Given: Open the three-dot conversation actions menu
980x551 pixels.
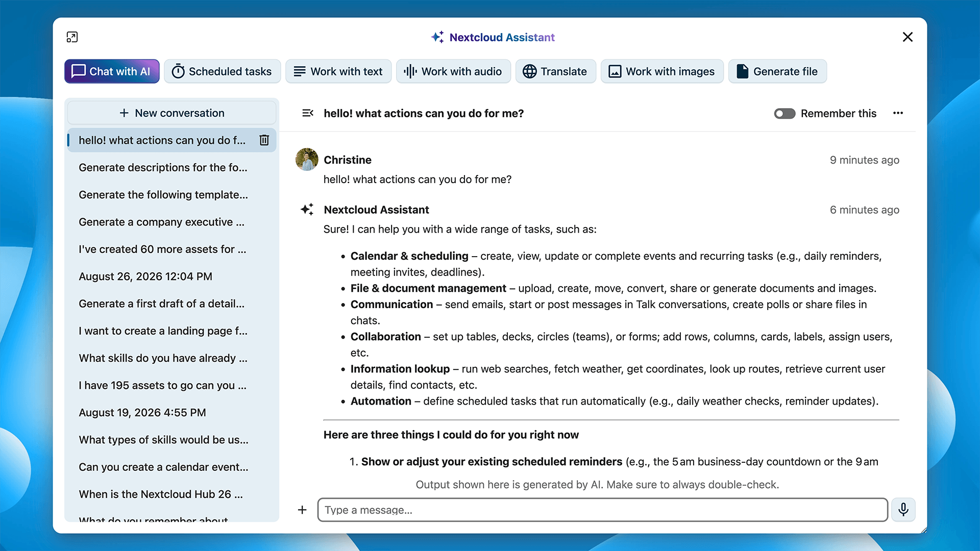Looking at the screenshot, I should 898,113.
